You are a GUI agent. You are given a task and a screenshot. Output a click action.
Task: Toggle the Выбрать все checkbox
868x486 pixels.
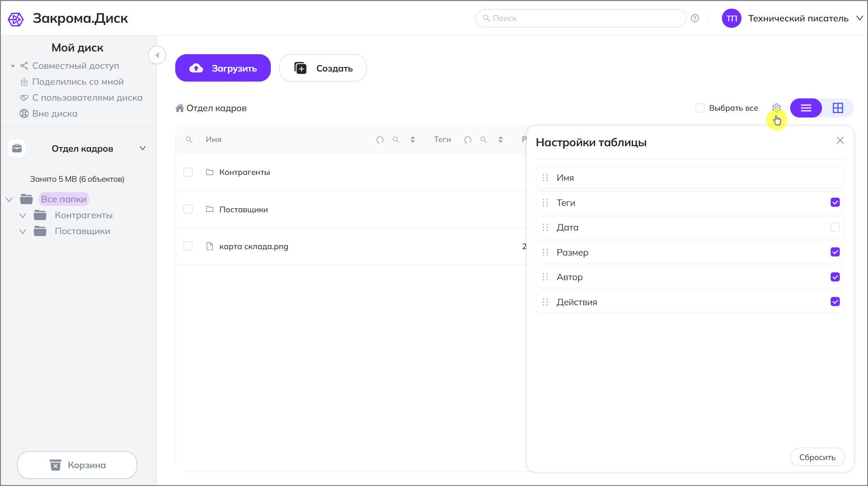pyautogui.click(x=700, y=108)
